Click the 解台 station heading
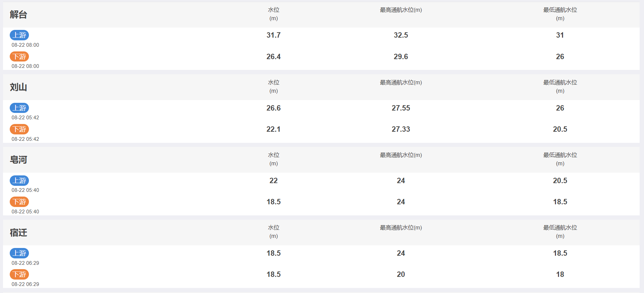Image resolution: width=644 pixels, height=293 pixels. tap(18, 14)
